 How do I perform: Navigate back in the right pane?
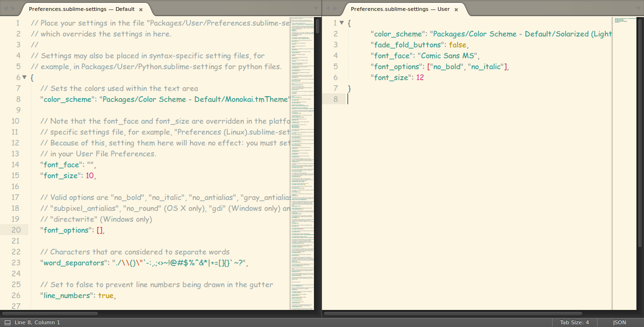(x=329, y=8)
